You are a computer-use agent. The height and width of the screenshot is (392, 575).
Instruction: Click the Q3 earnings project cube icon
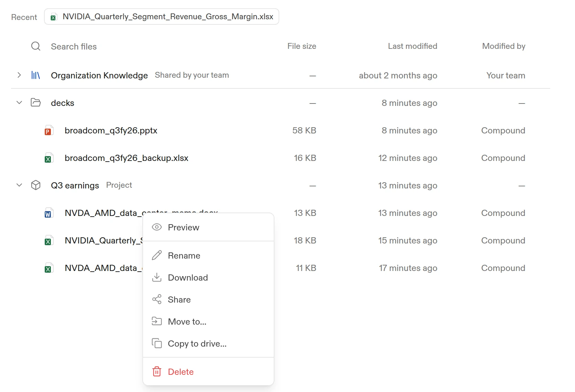[36, 185]
